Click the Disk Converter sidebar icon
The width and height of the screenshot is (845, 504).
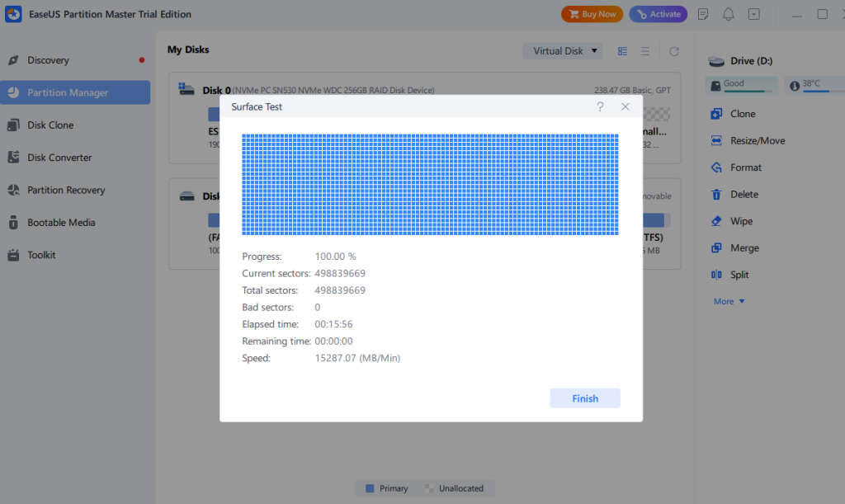[x=13, y=158]
